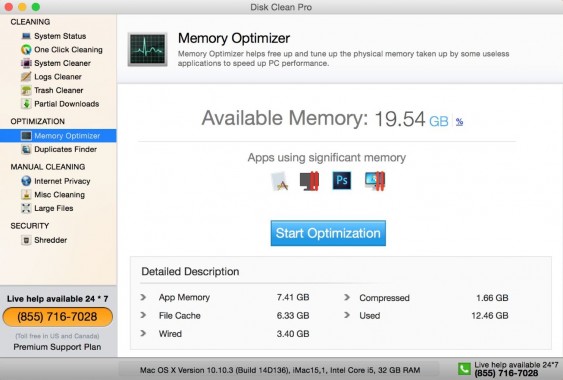Click the Misc Cleaning broom icon

(26, 195)
